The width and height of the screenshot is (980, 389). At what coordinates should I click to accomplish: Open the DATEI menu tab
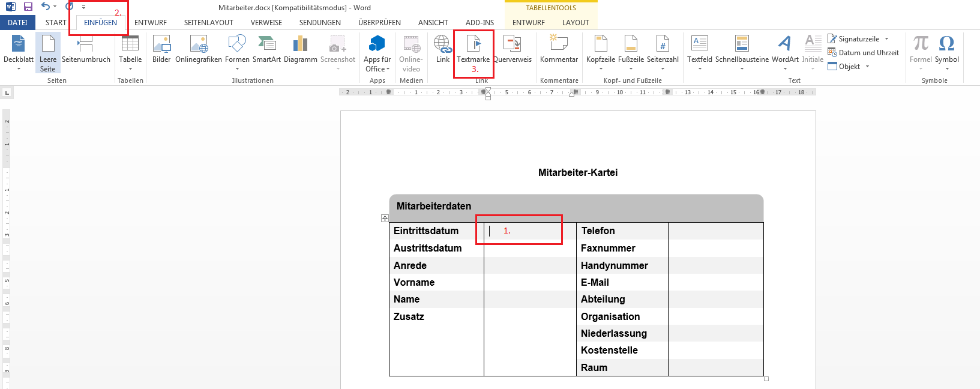[x=17, y=23]
